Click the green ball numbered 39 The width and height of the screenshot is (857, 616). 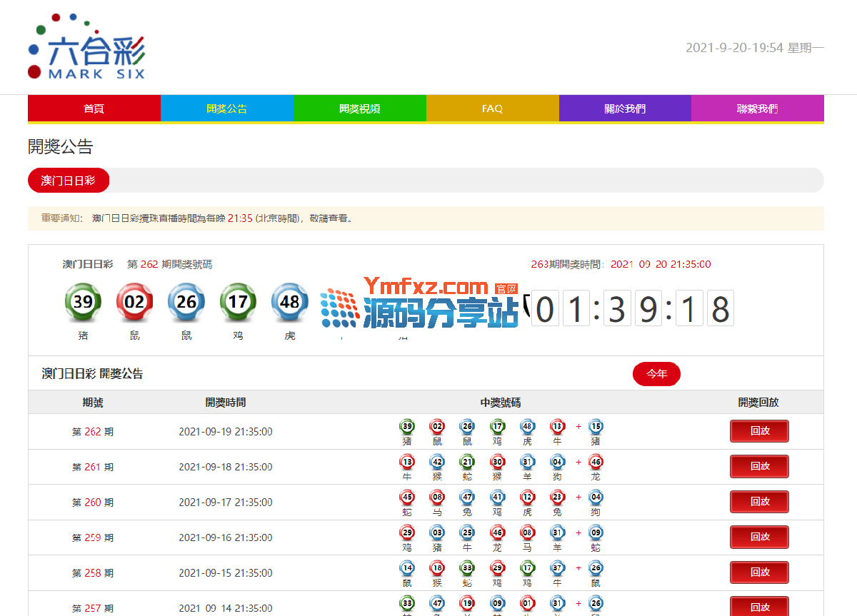pyautogui.click(x=83, y=302)
